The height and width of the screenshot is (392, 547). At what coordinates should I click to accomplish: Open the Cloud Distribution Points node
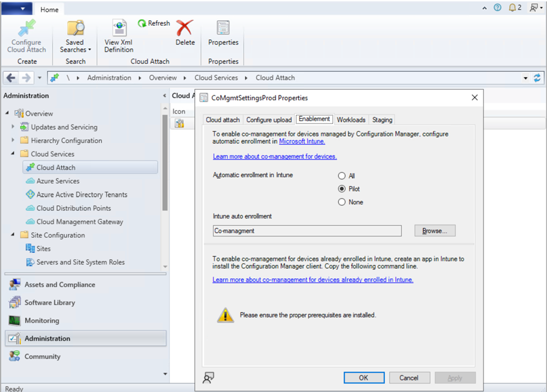[x=73, y=208]
